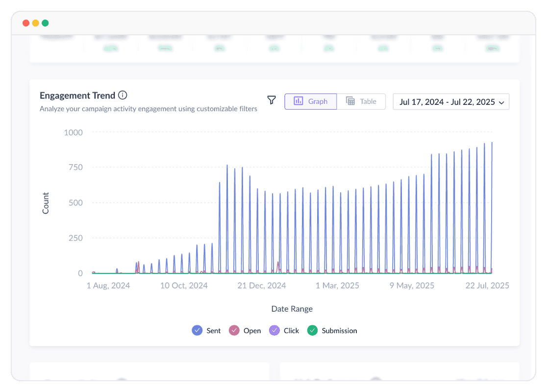
Task: Open filters via the funnel icon
Action: 272,100
